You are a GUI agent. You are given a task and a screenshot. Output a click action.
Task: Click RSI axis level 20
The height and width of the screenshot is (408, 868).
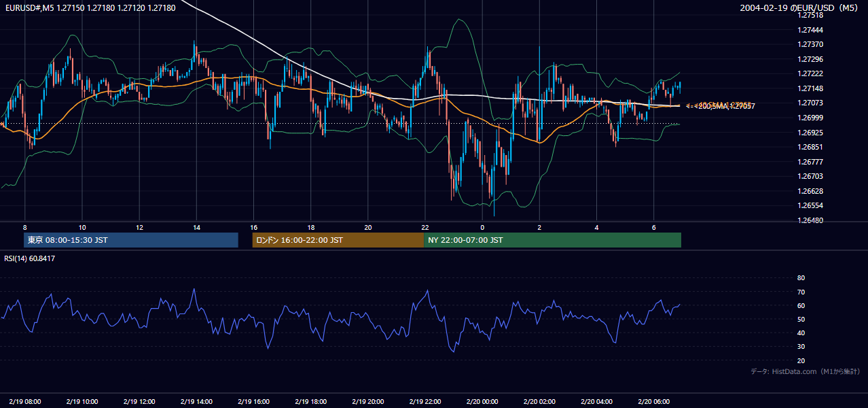coord(801,360)
